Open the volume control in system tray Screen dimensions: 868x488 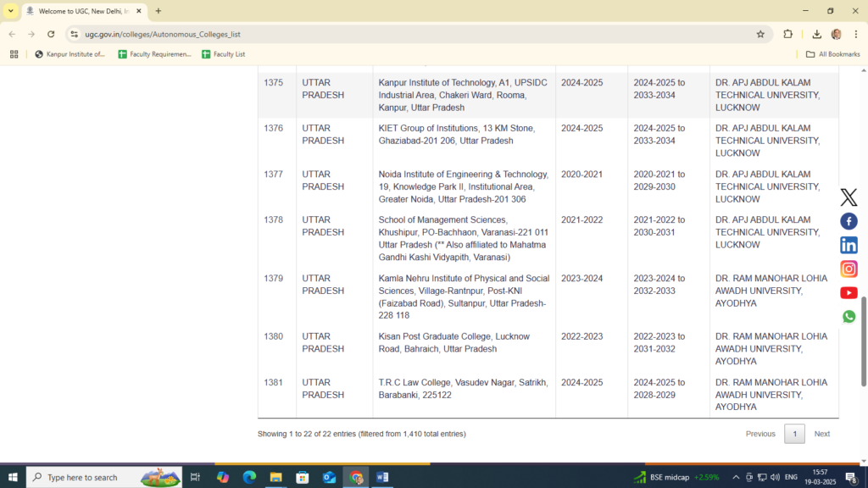coord(775,477)
